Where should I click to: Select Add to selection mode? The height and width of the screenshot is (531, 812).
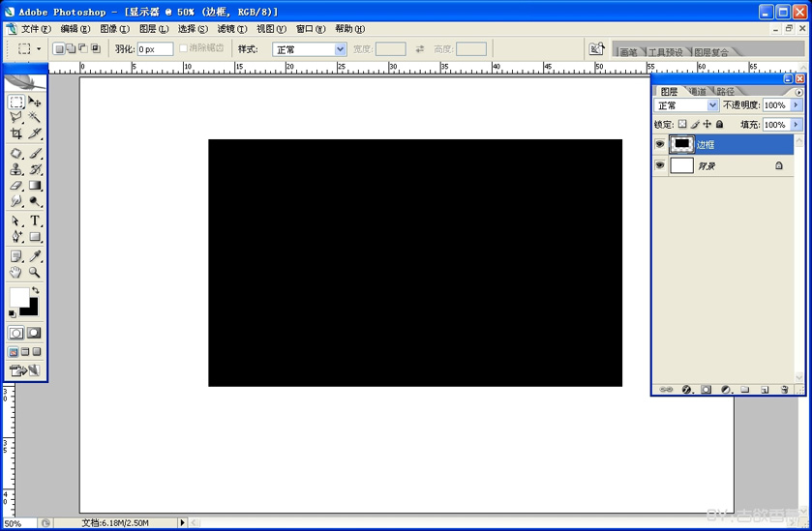72,49
